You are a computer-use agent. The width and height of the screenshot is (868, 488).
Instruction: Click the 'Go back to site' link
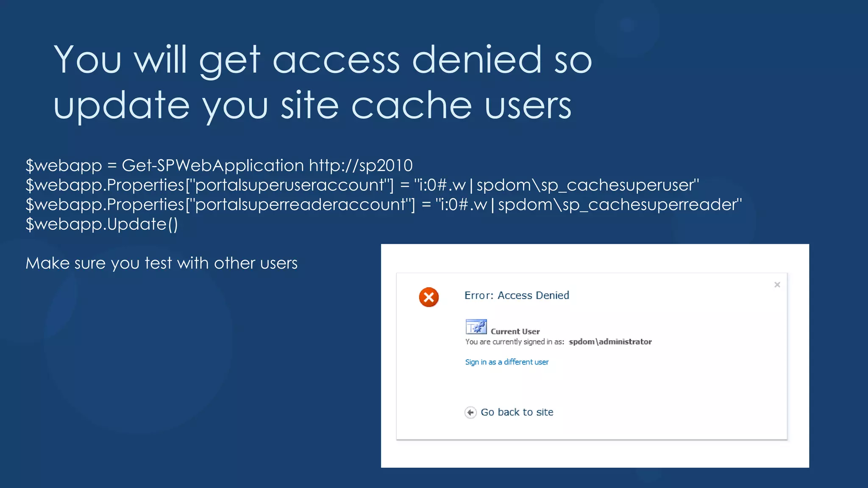[517, 412]
